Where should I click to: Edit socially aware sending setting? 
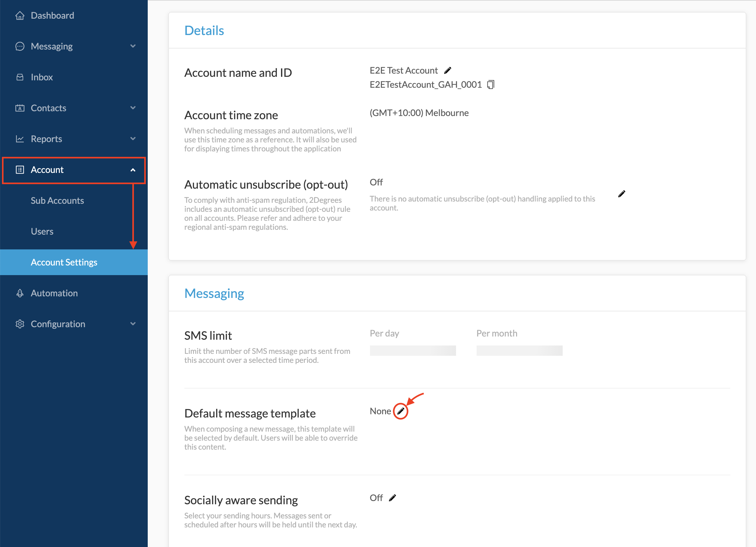(x=393, y=498)
